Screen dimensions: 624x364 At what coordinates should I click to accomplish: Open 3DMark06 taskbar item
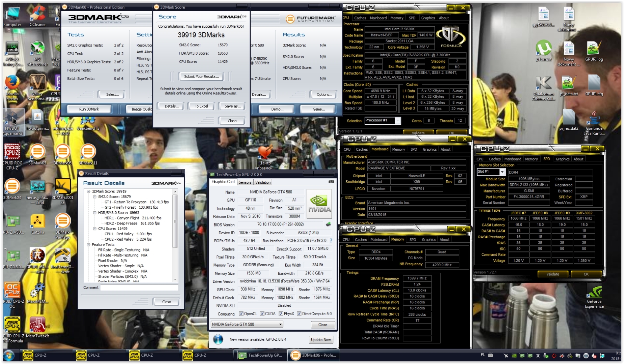pyautogui.click(x=314, y=355)
